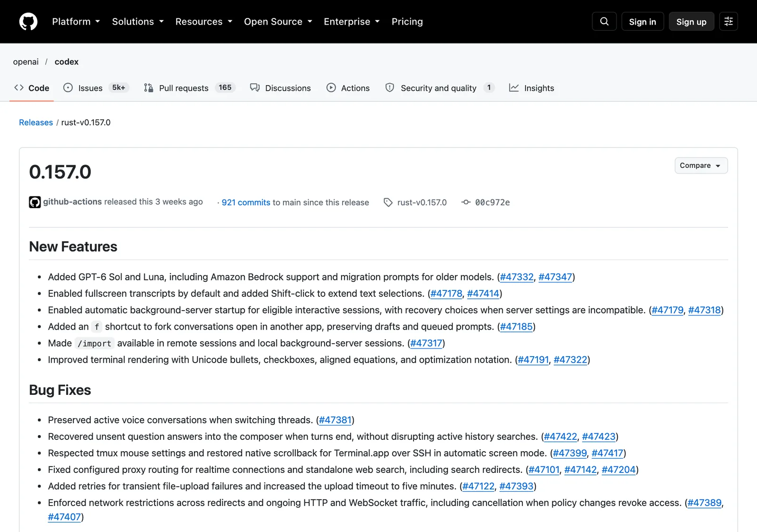Open the codex repository link
The height and width of the screenshot is (532, 757).
point(67,62)
